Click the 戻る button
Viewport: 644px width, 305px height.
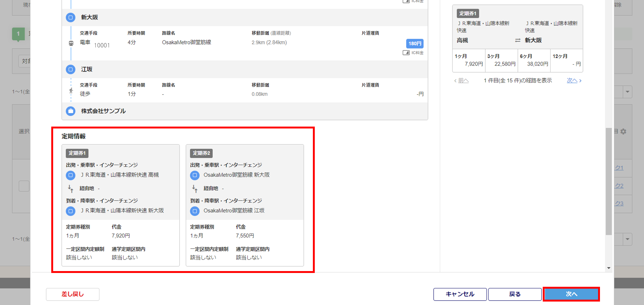(515, 294)
